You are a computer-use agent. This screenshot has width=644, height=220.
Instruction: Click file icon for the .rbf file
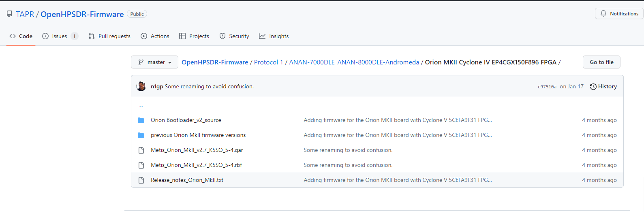(x=141, y=165)
